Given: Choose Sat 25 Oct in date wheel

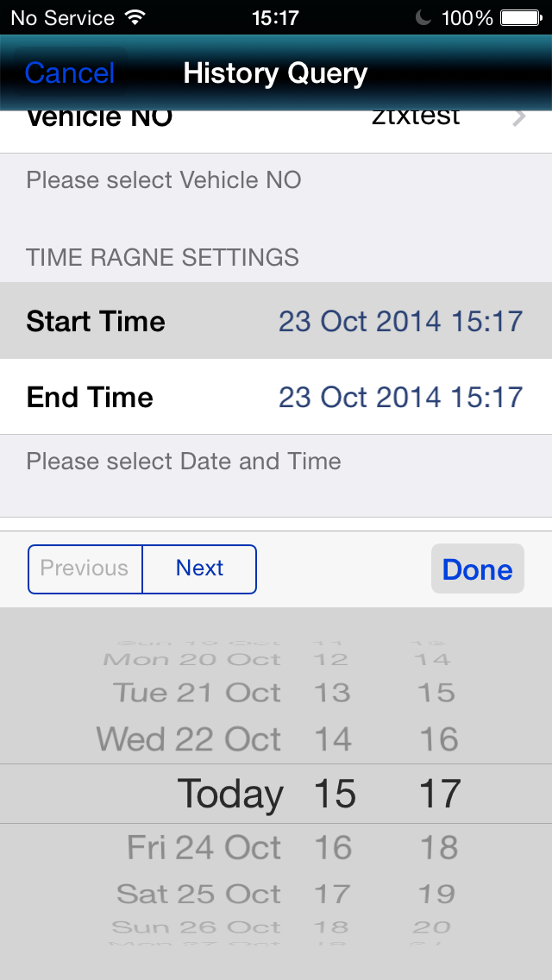Looking at the screenshot, I should click(x=198, y=894).
